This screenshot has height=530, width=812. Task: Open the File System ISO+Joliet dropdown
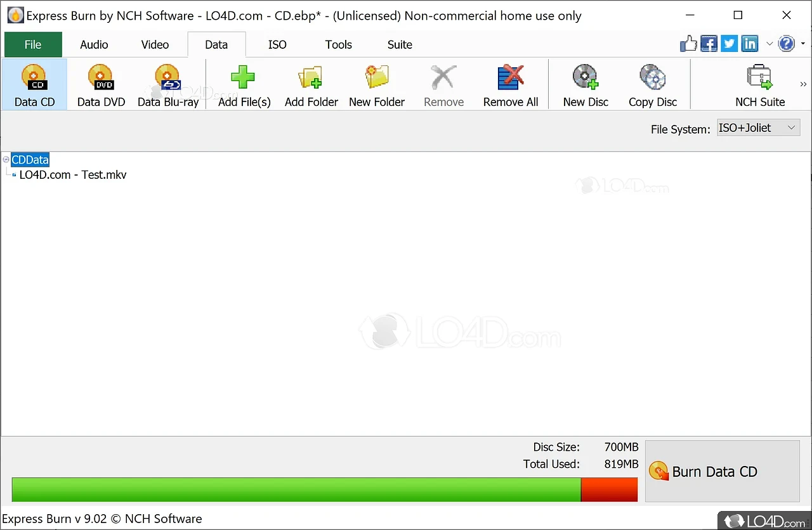pyautogui.click(x=758, y=128)
